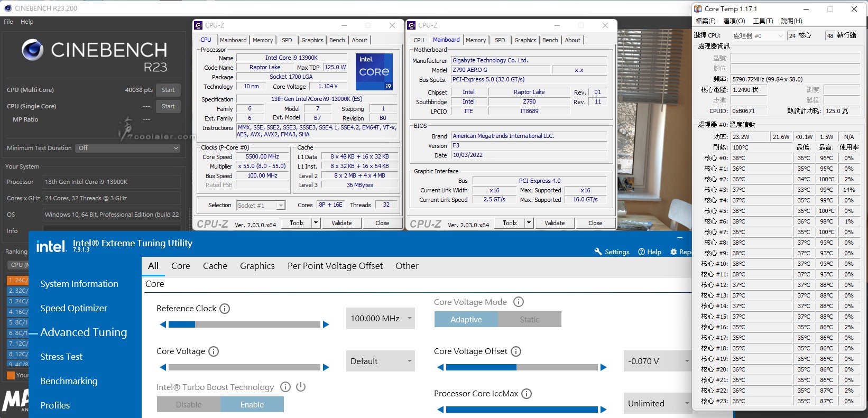Click Core Voltage Offset info icon
Image resolution: width=868 pixels, height=418 pixels.
pos(516,351)
